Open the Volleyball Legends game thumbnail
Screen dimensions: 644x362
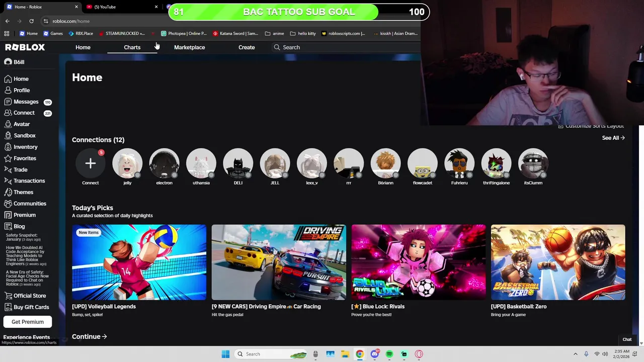pos(139,262)
